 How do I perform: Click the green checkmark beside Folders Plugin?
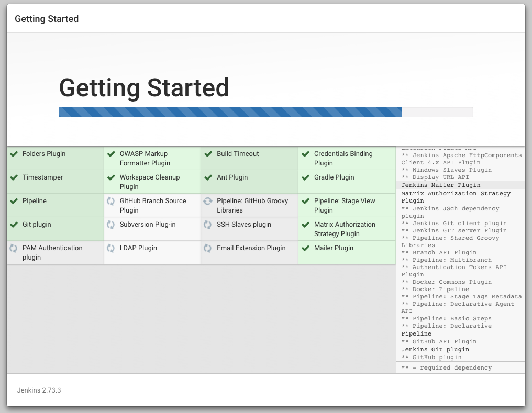pos(14,154)
